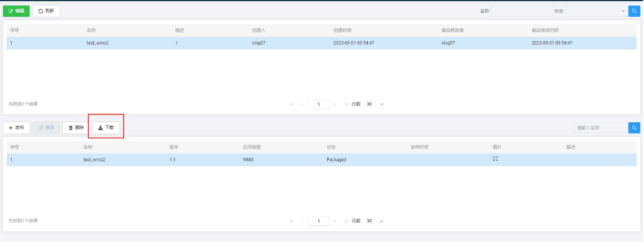
Task: Click the 删除 delete trash button
Action: tap(76, 128)
